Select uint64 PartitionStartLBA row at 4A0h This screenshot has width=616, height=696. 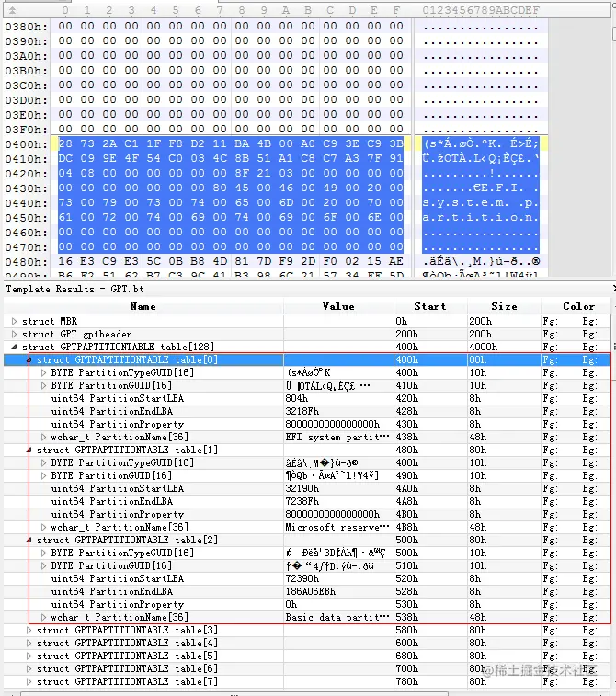[x=307, y=488]
